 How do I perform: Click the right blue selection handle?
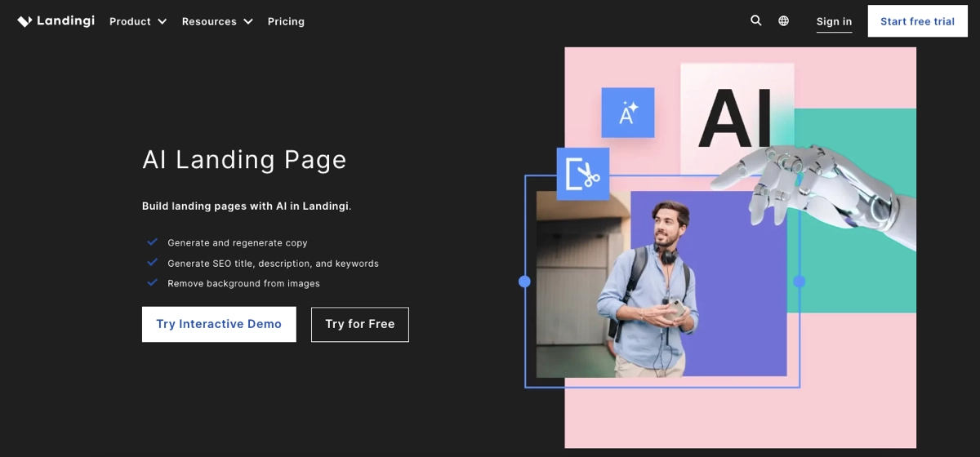click(x=800, y=282)
